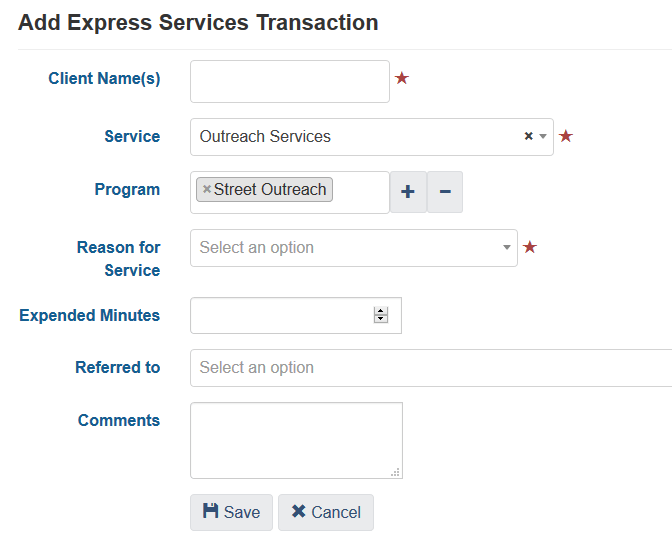Click the Street Outreach tag text
Image resolution: width=672 pixels, height=543 pixels.
[x=270, y=190]
